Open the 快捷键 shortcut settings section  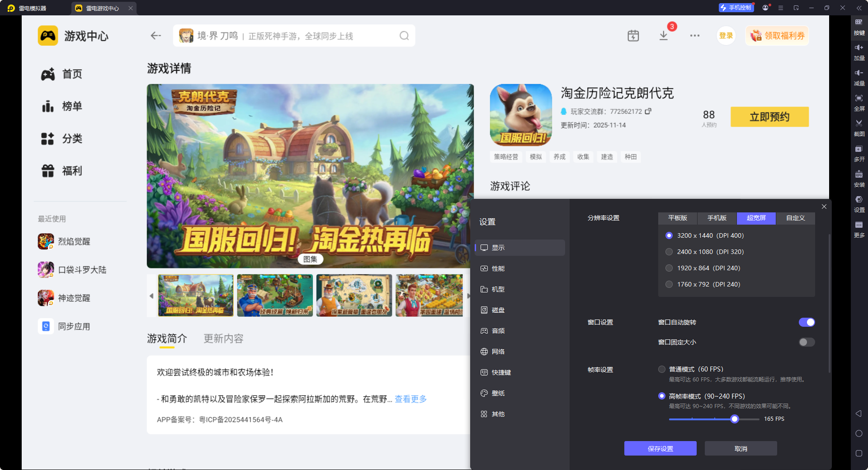[500, 372]
